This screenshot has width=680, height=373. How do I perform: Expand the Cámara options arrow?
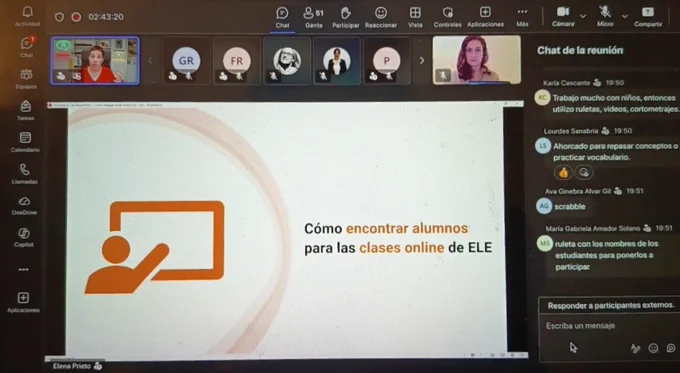[583, 16]
